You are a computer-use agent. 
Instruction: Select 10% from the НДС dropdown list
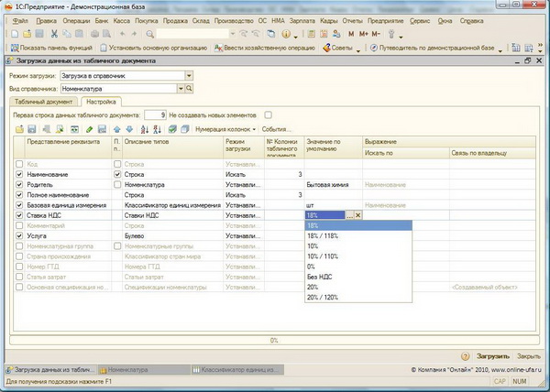[358, 246]
